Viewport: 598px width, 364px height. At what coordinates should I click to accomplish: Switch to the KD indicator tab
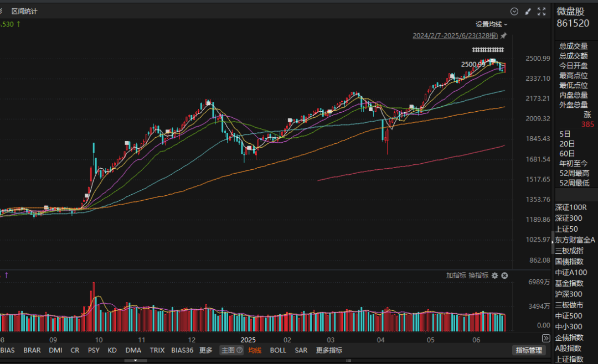(112, 350)
